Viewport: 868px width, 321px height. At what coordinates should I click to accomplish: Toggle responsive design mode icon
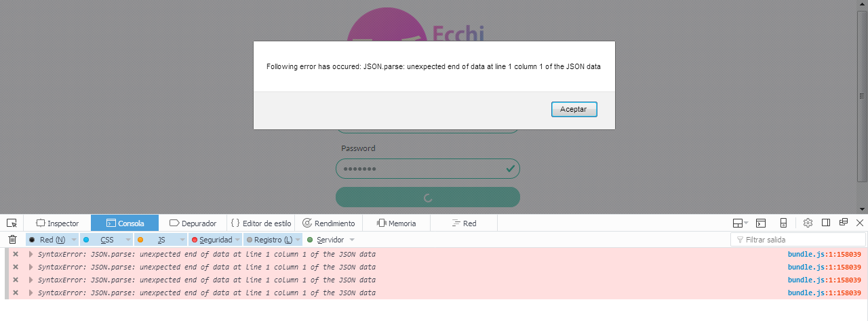click(783, 223)
